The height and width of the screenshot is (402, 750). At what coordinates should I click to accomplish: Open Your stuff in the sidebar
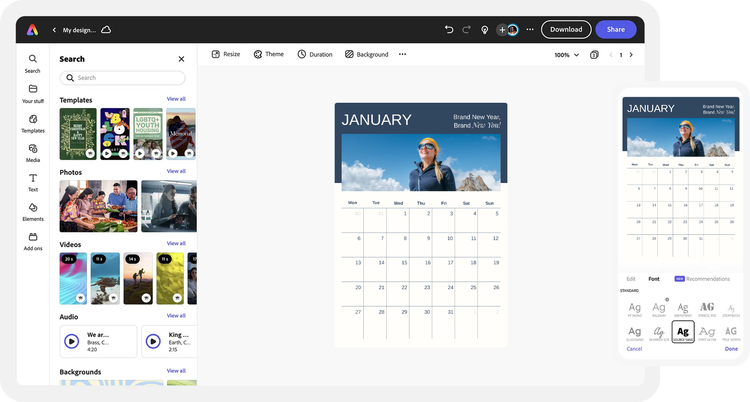pyautogui.click(x=33, y=94)
